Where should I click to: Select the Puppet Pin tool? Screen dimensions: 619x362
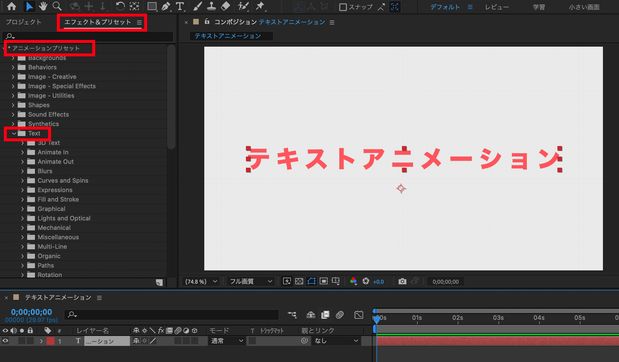point(260,6)
